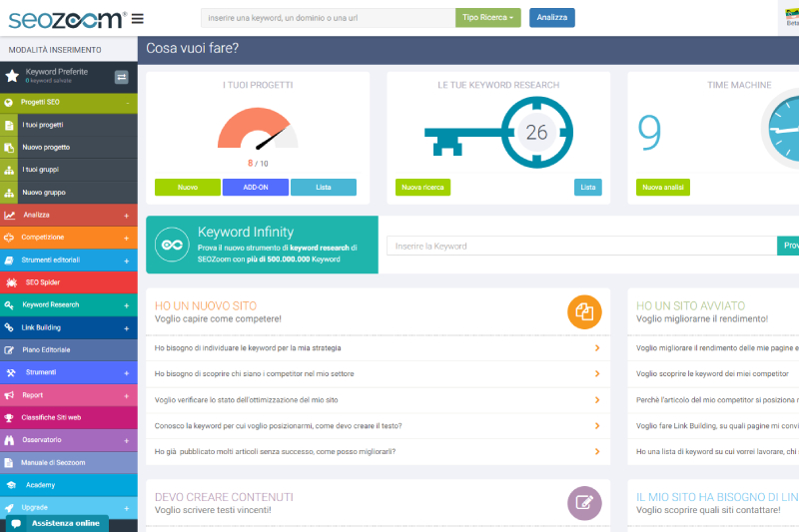Click the Keyword Preferite star icon
Viewport: 799px width, 532px height.
pos(12,77)
